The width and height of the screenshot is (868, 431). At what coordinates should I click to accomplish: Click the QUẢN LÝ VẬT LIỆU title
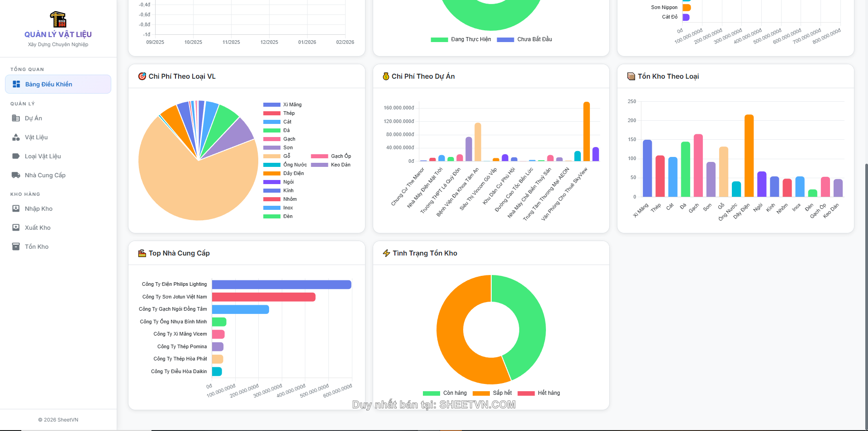point(58,34)
